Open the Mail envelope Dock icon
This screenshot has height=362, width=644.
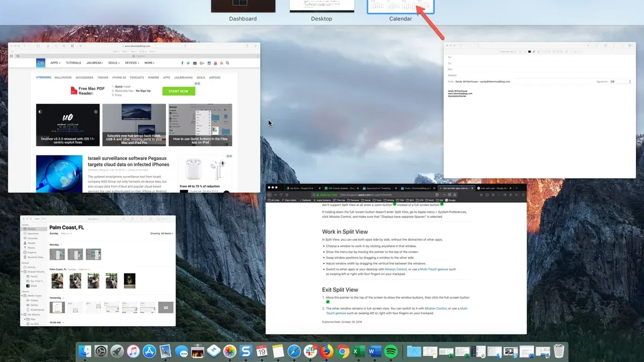click(x=165, y=351)
